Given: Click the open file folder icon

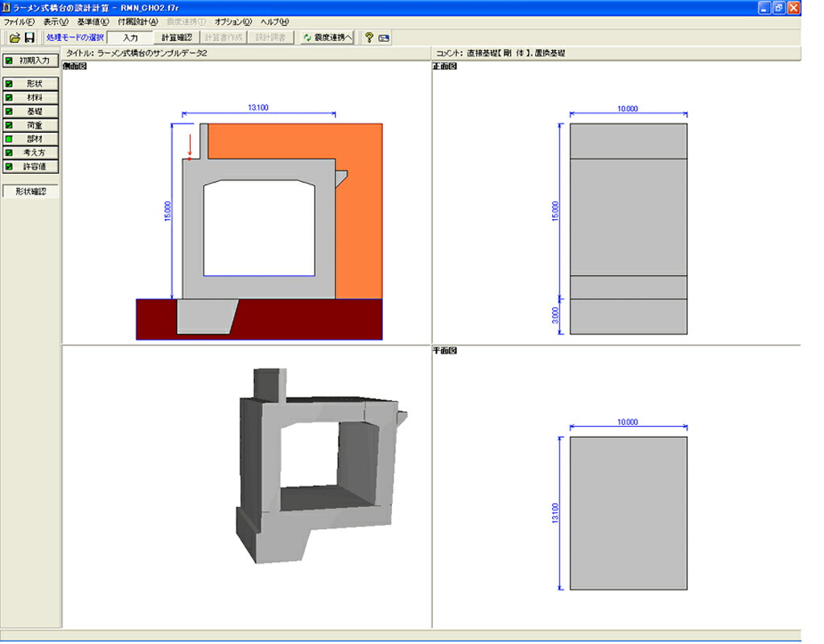Looking at the screenshot, I should click(14, 37).
